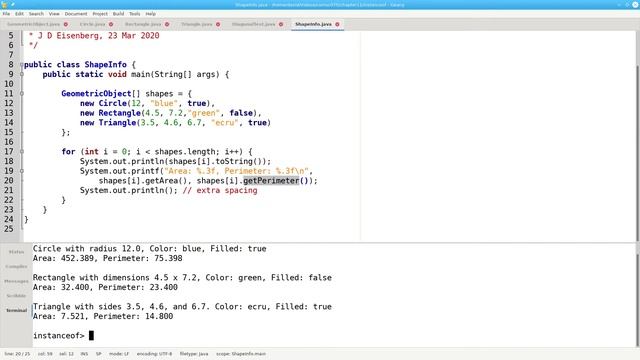Click 'new Circle' on line 12

coord(103,103)
